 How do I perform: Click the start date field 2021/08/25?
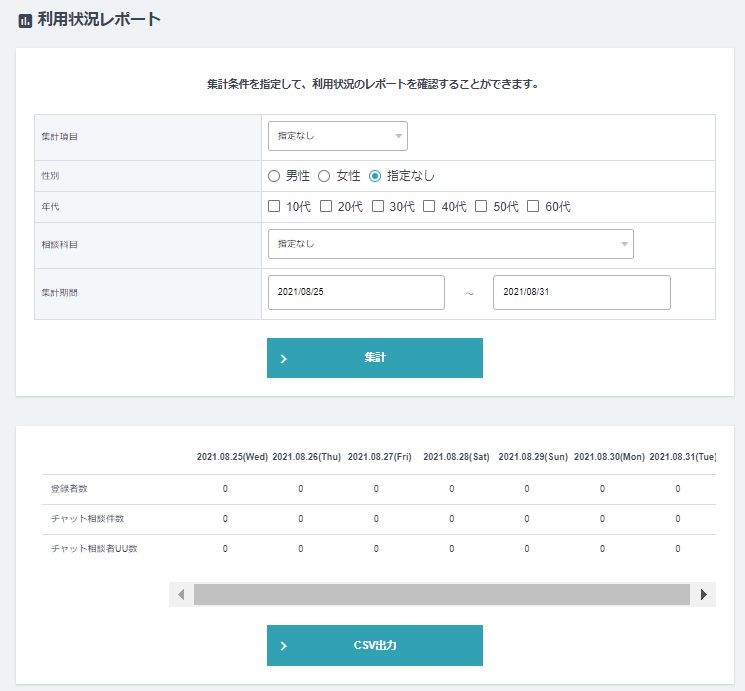[x=356, y=293]
